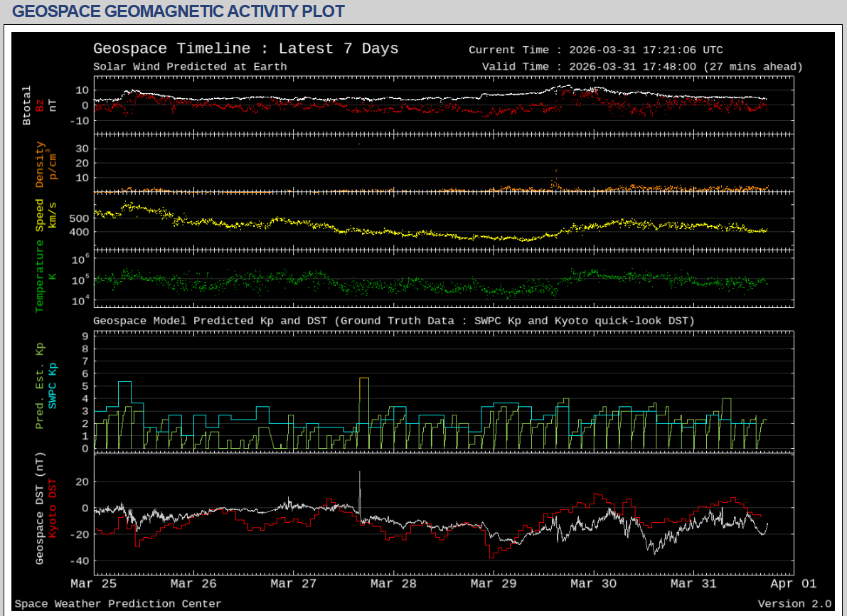
Task: Click the 'Solar Wind Predicted at Earth' subtitle
Action: [190, 67]
